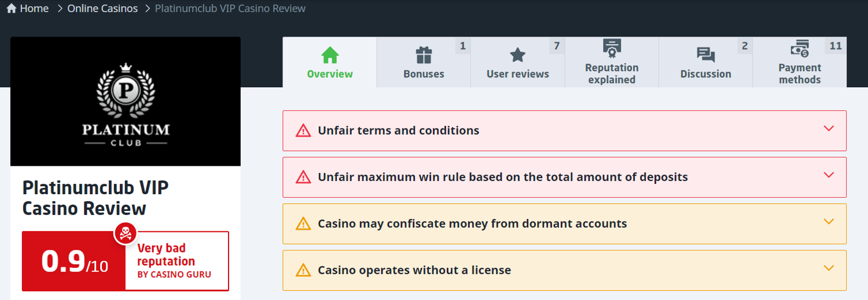Click the Discussion chat bubbles icon
868x300 pixels.
(705, 55)
